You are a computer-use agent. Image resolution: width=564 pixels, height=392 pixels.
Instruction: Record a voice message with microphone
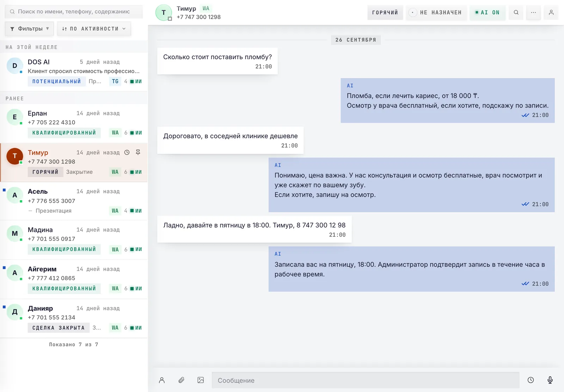click(x=550, y=380)
